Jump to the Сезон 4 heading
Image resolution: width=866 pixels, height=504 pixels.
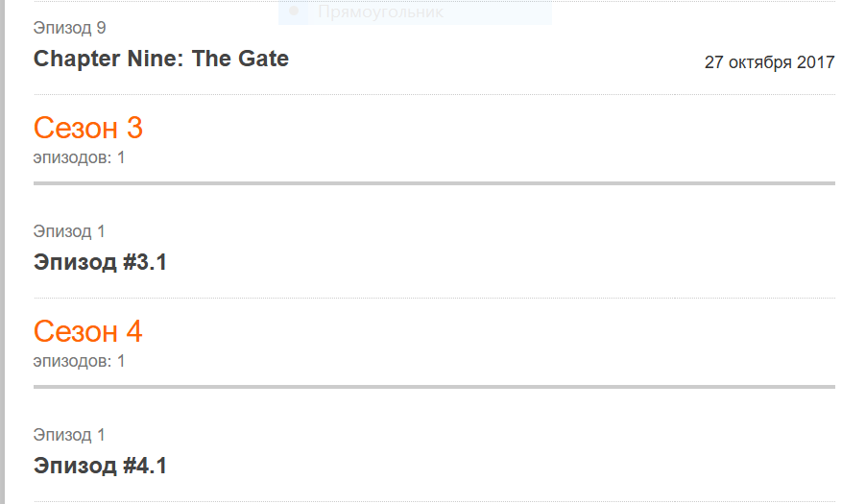pos(88,331)
